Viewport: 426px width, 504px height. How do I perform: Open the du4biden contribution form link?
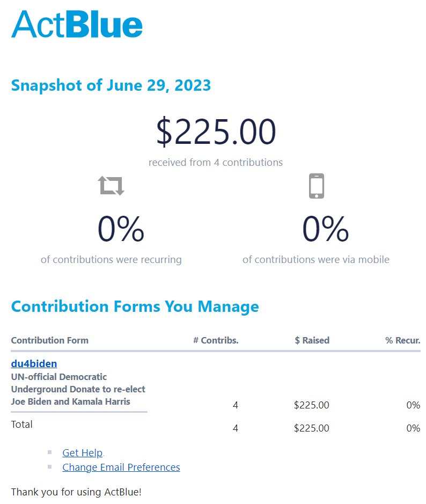[x=34, y=363]
